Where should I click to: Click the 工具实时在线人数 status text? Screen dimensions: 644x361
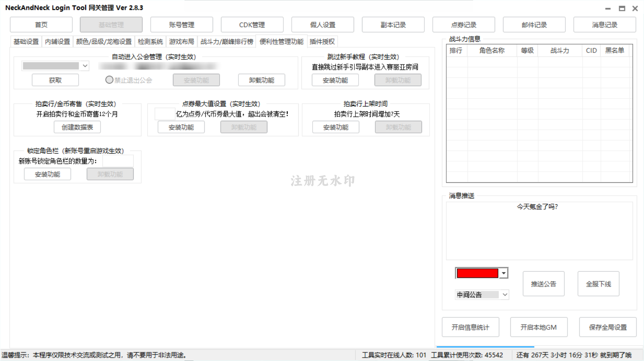(394, 355)
